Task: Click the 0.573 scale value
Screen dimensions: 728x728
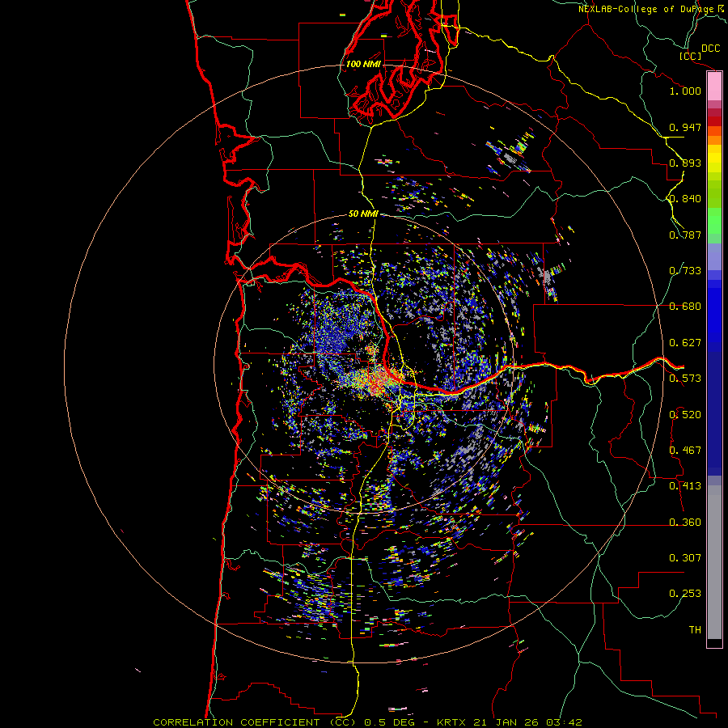Action: pyautogui.click(x=685, y=379)
